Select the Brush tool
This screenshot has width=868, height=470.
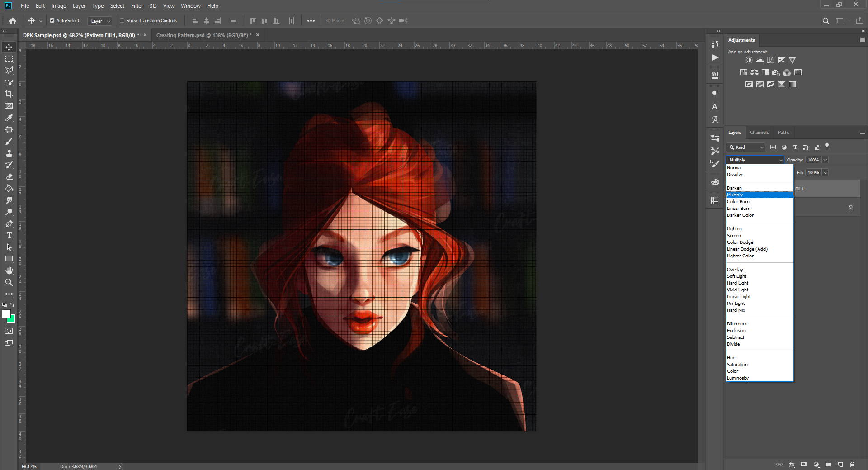[9, 141]
